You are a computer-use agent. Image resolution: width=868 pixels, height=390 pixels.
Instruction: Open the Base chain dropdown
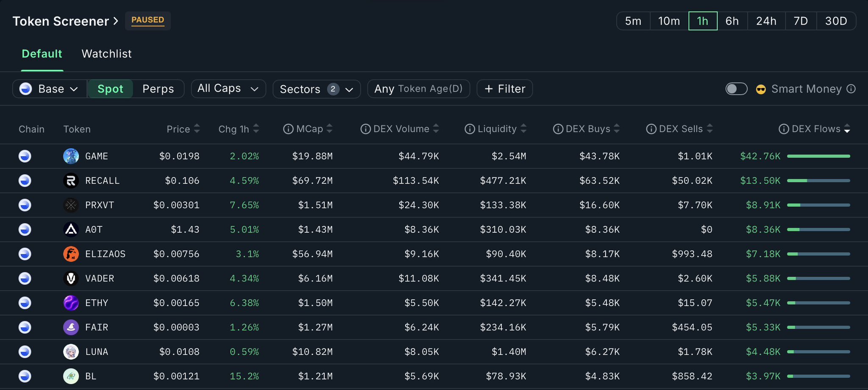[x=50, y=89]
